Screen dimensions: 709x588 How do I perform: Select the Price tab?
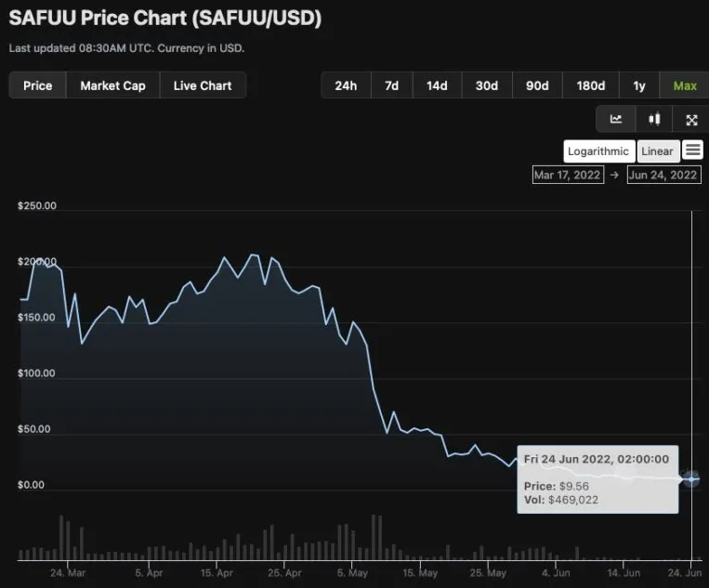37,85
